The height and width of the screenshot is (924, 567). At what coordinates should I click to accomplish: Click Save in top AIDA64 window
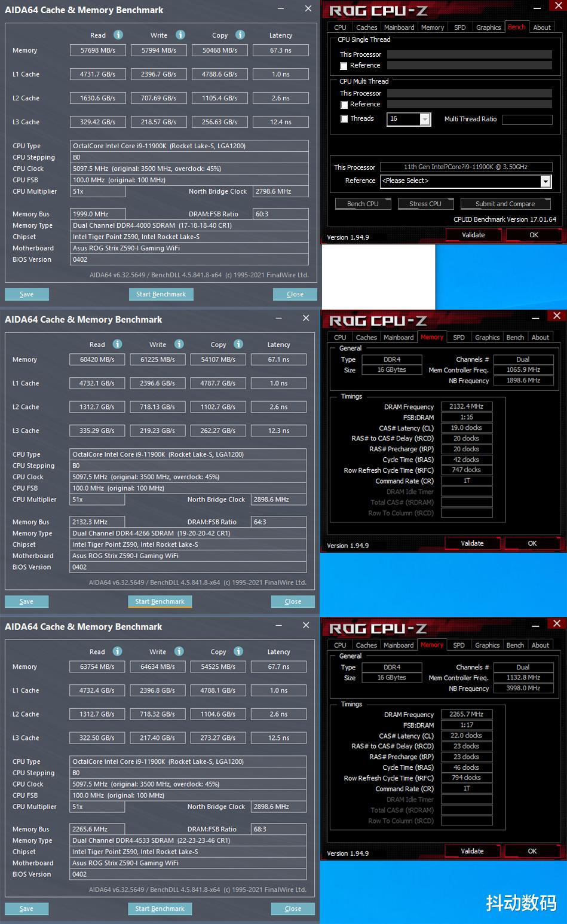click(26, 294)
